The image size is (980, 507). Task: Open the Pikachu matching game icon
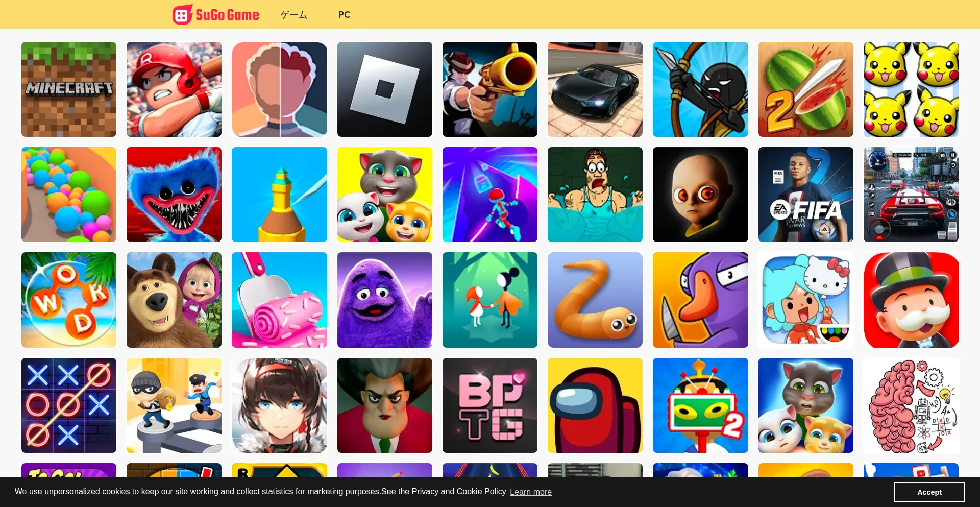tap(911, 89)
